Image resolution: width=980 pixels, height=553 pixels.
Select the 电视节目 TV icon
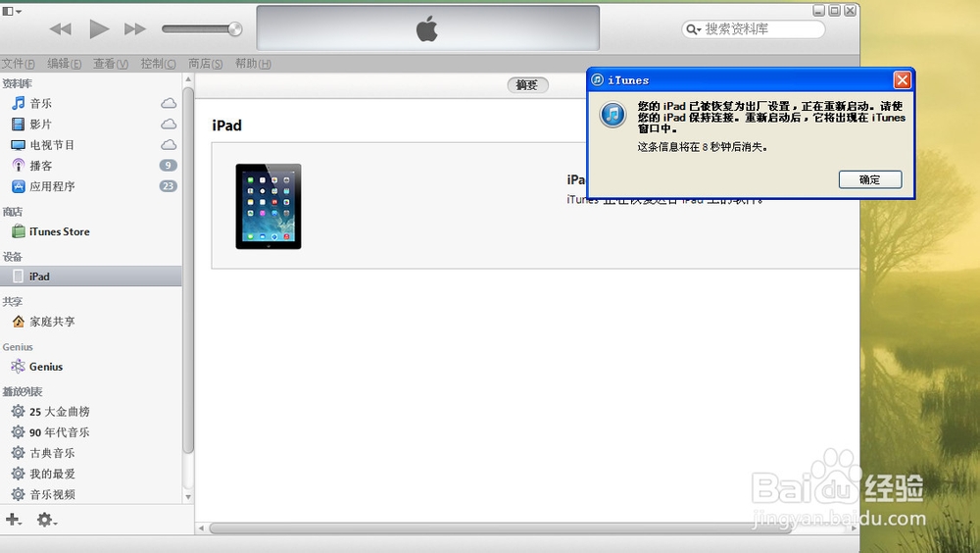pyautogui.click(x=18, y=145)
